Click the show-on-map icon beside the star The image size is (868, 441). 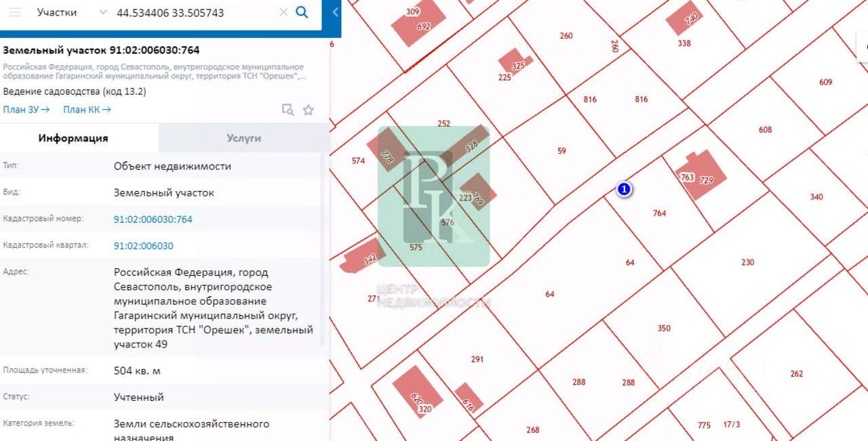(288, 110)
